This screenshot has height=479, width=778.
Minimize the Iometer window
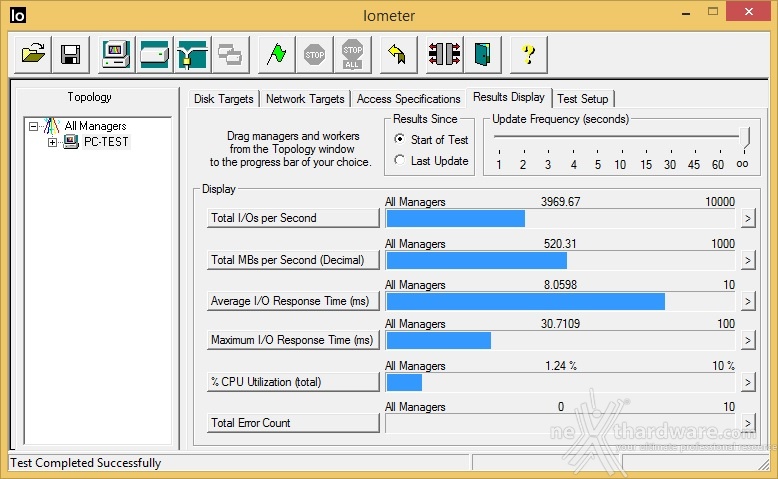(x=686, y=12)
